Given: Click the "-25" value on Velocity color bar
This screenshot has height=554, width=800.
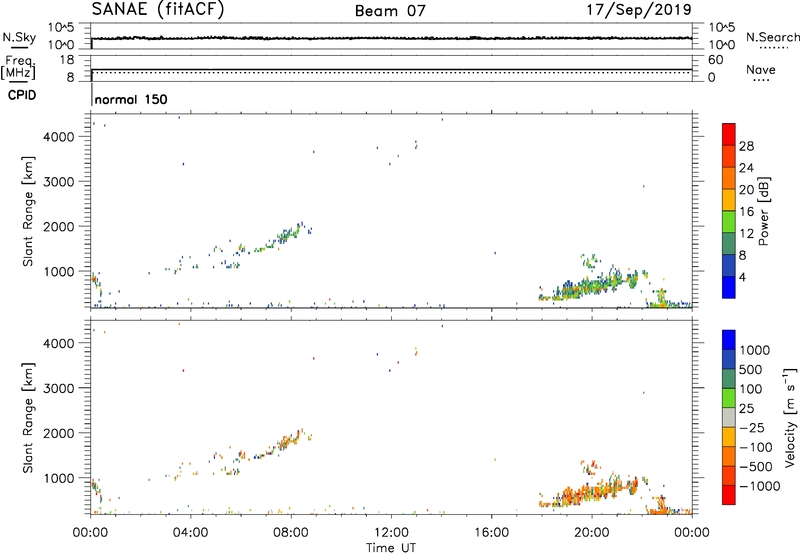Looking at the screenshot, I should [x=752, y=428].
